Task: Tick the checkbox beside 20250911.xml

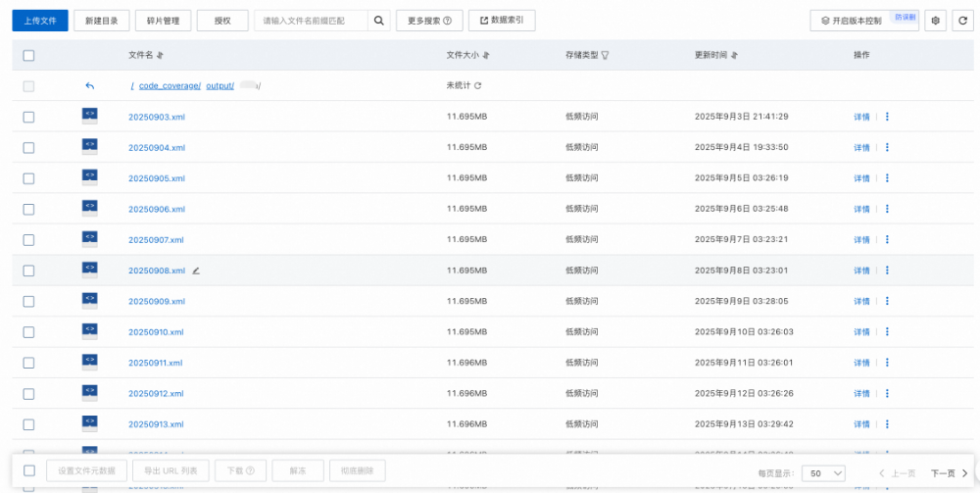Action: tap(28, 363)
